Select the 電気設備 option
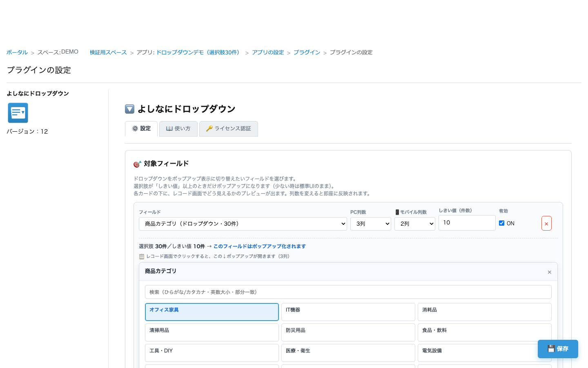 coord(485,353)
